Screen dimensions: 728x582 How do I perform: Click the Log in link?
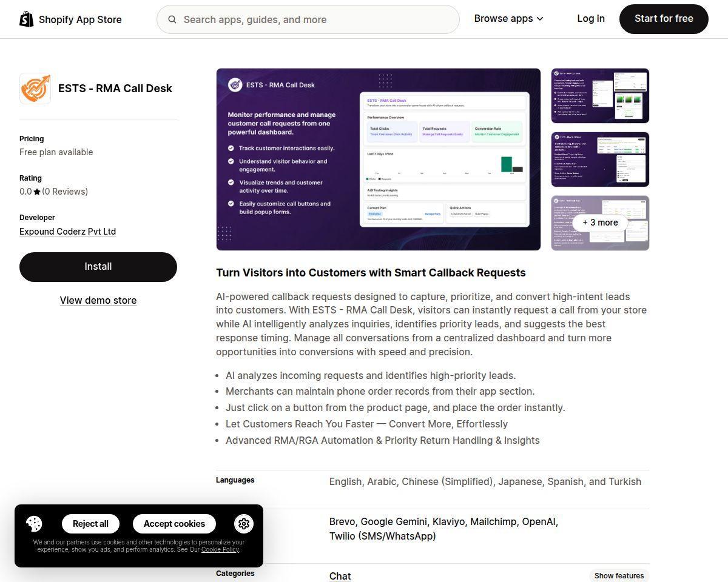coord(591,19)
